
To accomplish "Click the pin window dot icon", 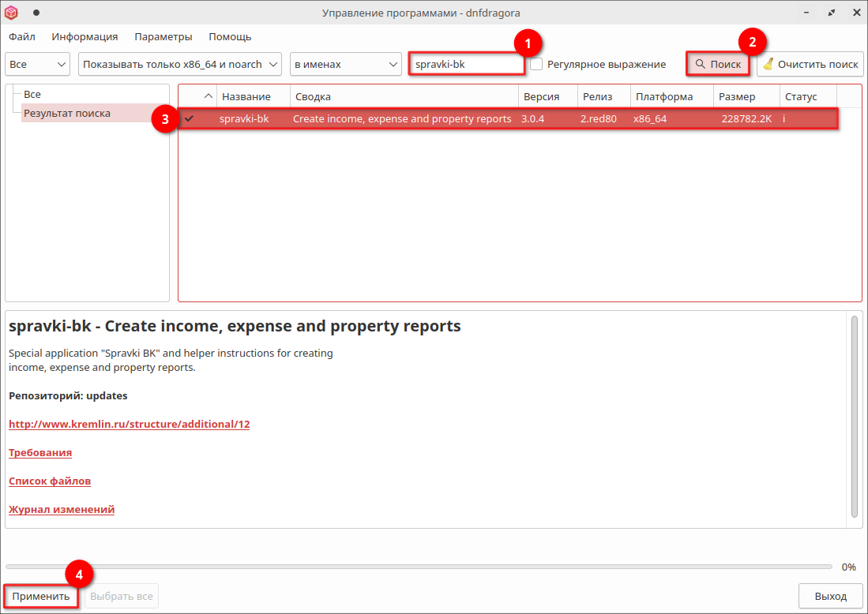I will pos(36,13).
